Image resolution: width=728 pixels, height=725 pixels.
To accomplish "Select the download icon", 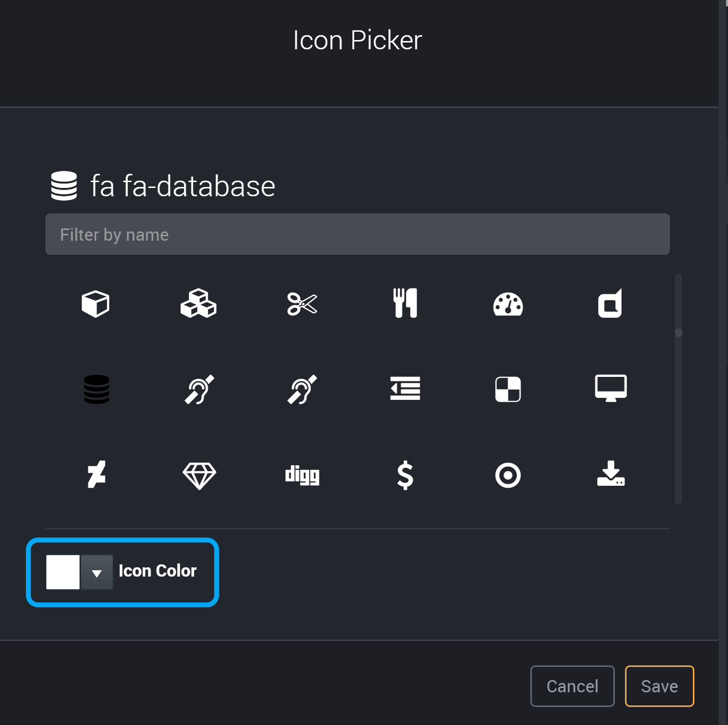I will [610, 475].
